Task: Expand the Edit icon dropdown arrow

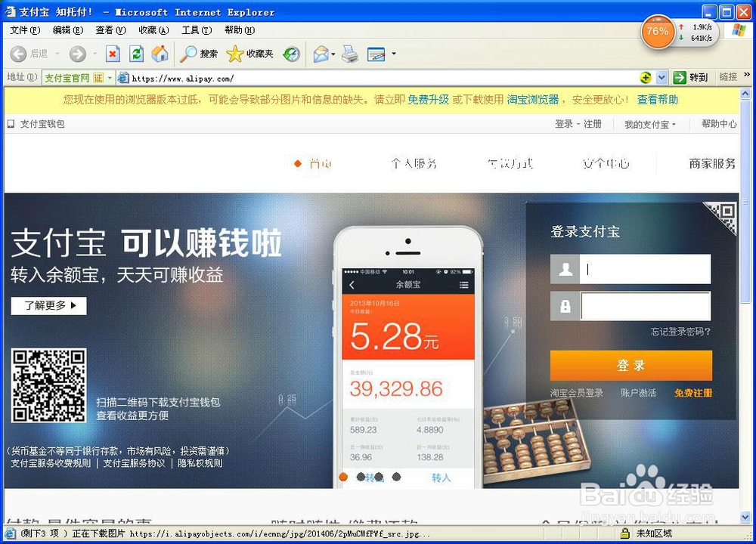Action: coord(394,54)
